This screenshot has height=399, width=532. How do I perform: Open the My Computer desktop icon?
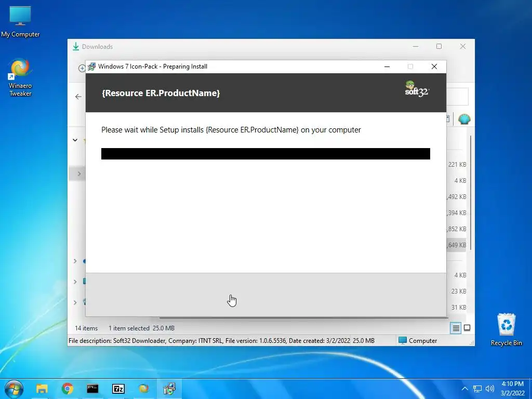click(x=20, y=22)
